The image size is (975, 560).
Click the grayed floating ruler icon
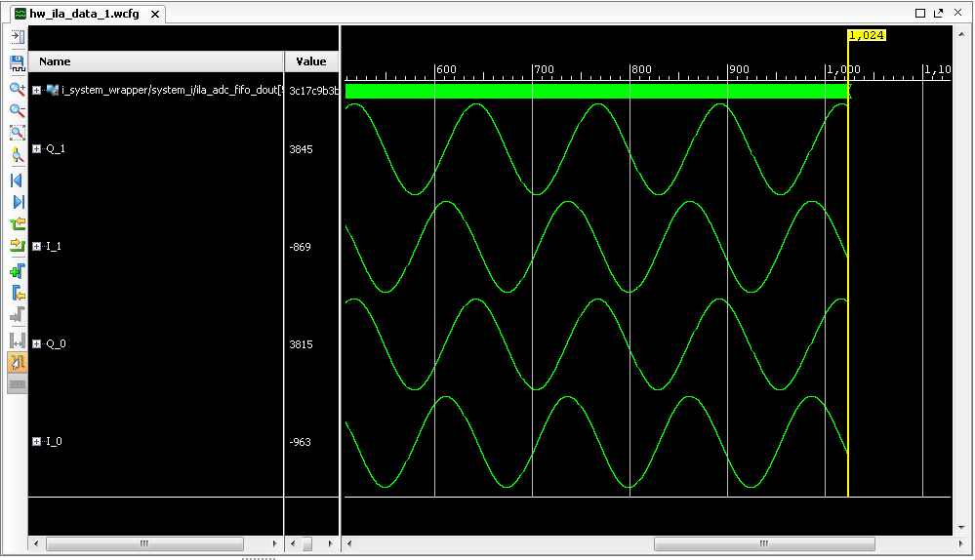18,384
